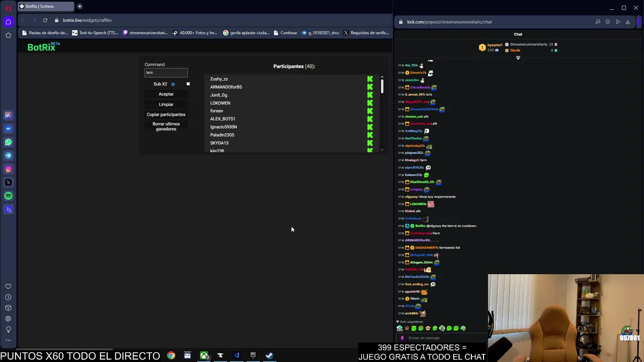
Task: Open the player icon in the Opera sidebar
Action: [8, 209]
